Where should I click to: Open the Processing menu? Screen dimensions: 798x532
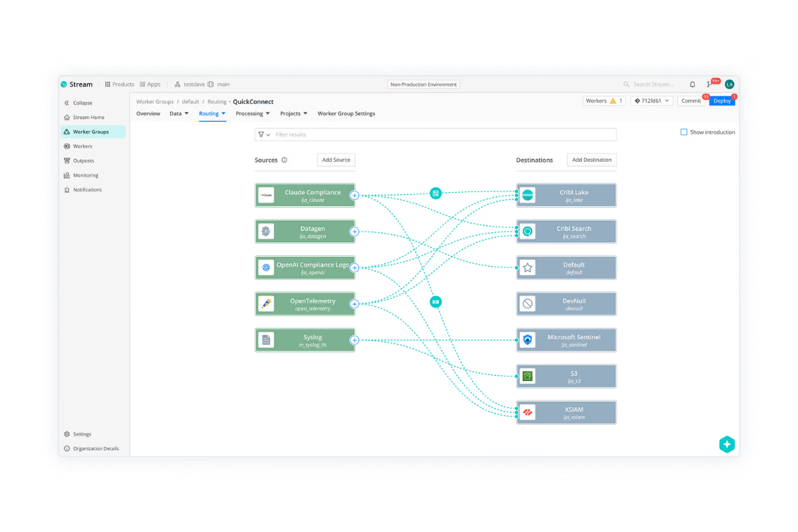(x=253, y=114)
